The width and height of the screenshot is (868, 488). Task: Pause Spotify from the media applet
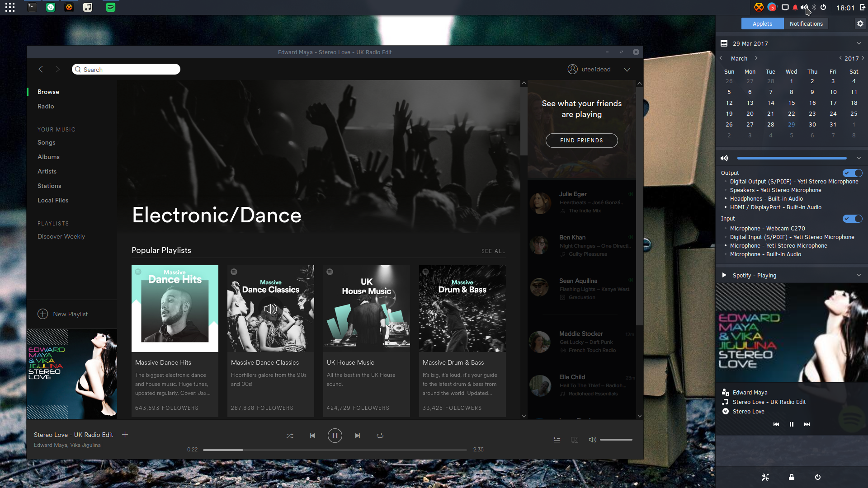pos(792,424)
